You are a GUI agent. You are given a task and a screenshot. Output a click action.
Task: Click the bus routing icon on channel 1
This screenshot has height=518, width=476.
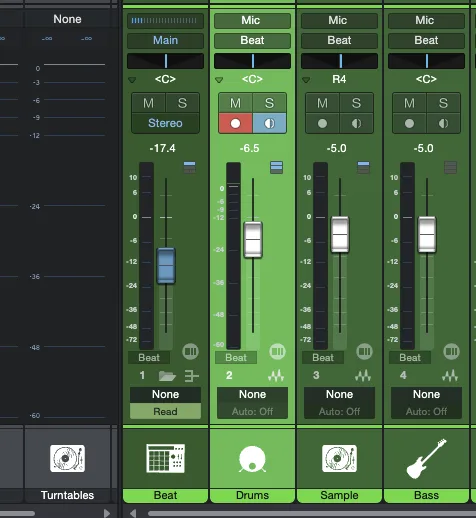pos(191,376)
